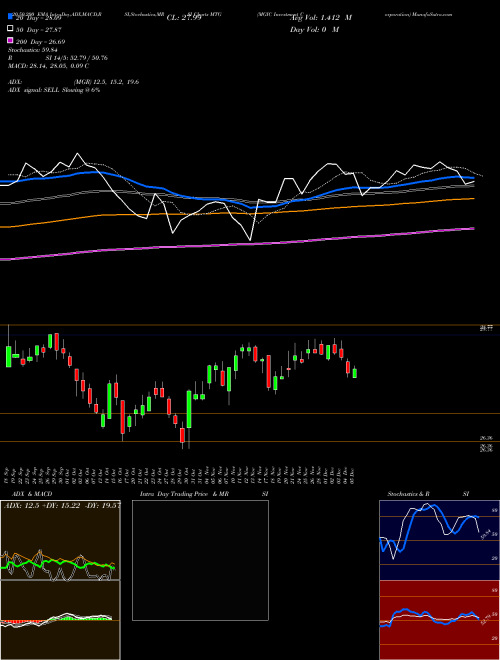The height and width of the screenshot is (660, 500).
Task: Open the empty Intra Day Trading Price chart box
Action: point(200,560)
